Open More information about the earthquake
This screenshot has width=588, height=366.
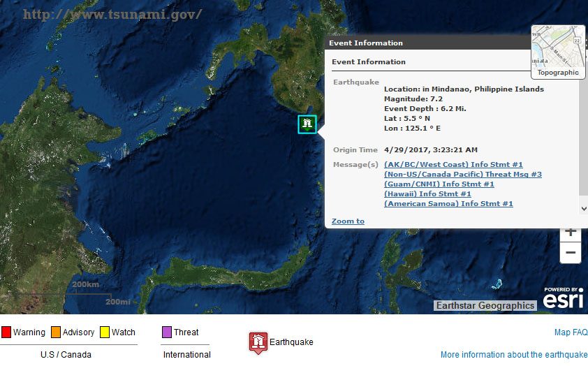[x=514, y=354]
